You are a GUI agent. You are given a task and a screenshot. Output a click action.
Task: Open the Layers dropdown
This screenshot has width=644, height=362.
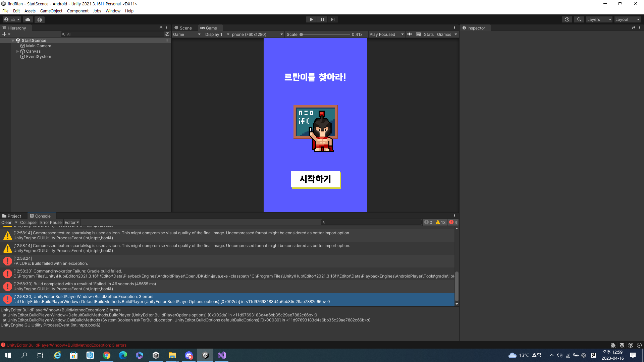point(599,19)
